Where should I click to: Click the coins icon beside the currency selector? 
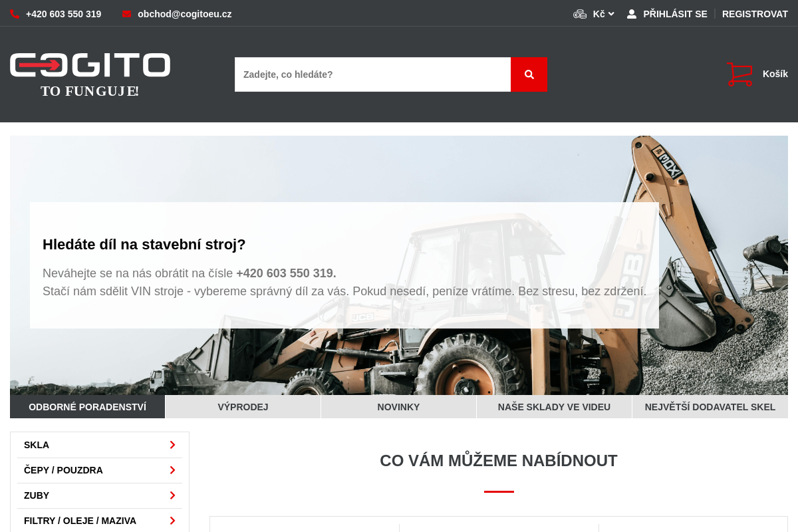tap(579, 13)
